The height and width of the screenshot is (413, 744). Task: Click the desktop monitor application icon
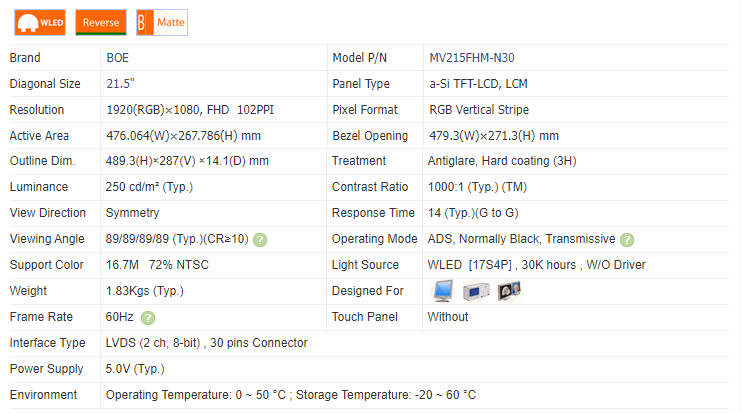443,291
